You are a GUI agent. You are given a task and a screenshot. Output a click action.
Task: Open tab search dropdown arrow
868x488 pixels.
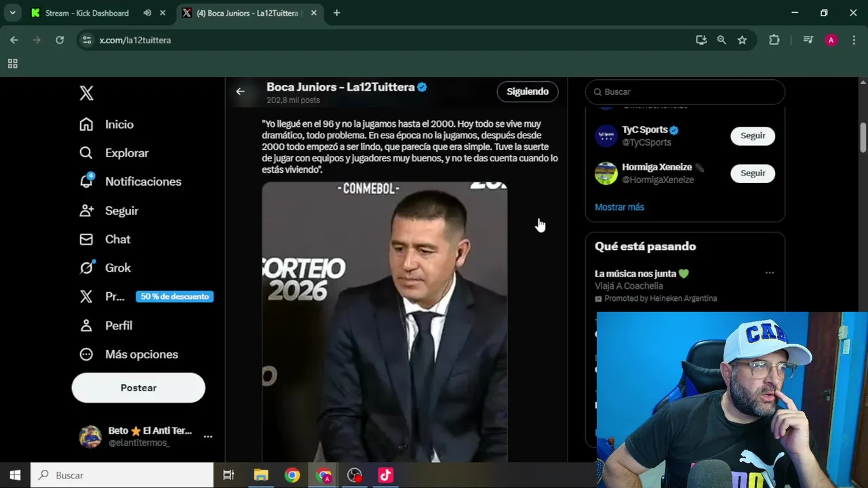coord(12,13)
